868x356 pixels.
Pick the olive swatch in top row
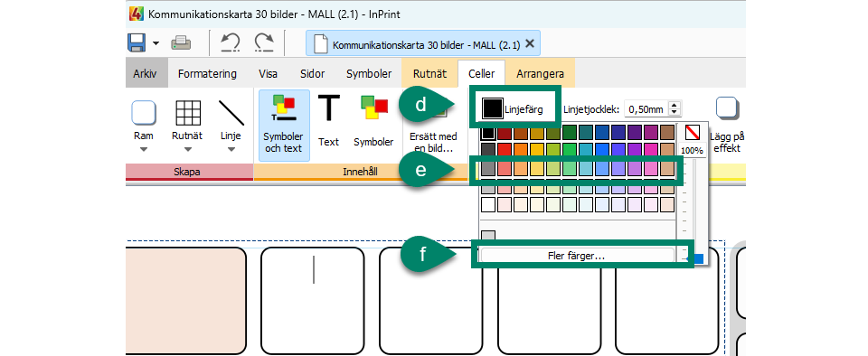pos(553,133)
